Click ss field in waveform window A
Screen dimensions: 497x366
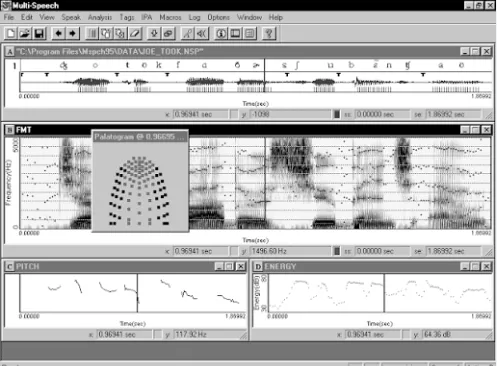tap(382, 114)
